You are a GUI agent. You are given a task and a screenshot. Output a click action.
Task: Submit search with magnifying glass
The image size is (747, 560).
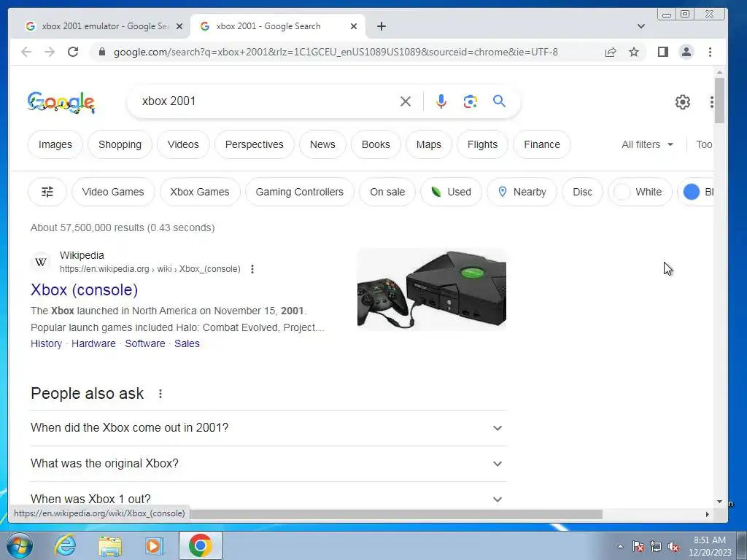[499, 101]
